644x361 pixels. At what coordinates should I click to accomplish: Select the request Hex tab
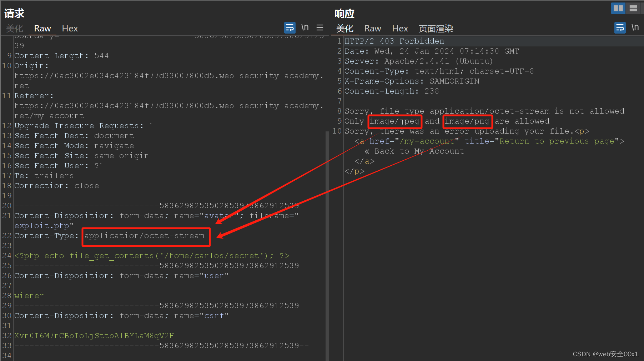[70, 29]
